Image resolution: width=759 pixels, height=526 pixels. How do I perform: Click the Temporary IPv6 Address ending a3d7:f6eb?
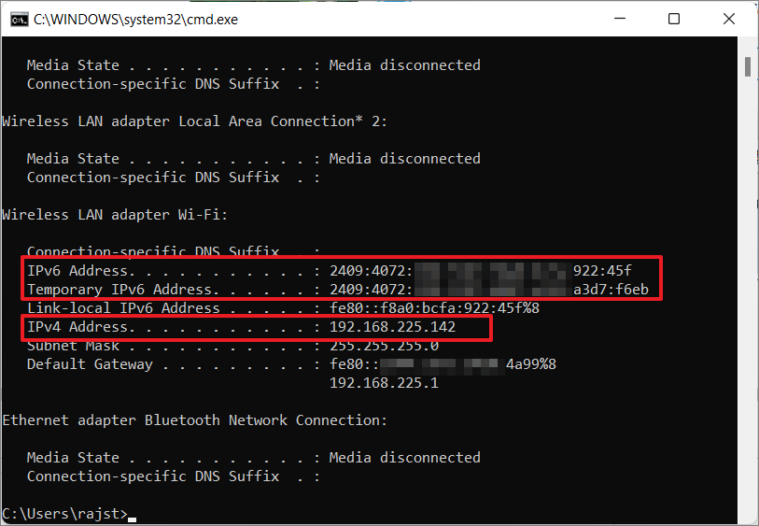[x=337, y=289]
